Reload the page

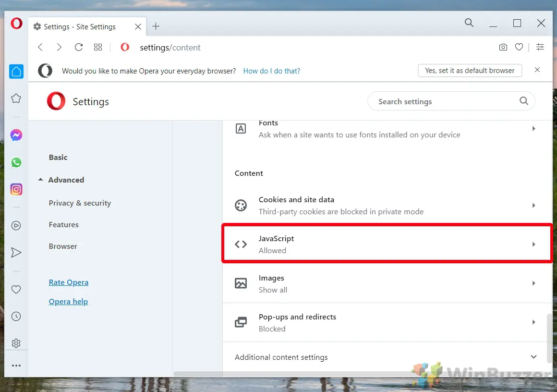78,47
